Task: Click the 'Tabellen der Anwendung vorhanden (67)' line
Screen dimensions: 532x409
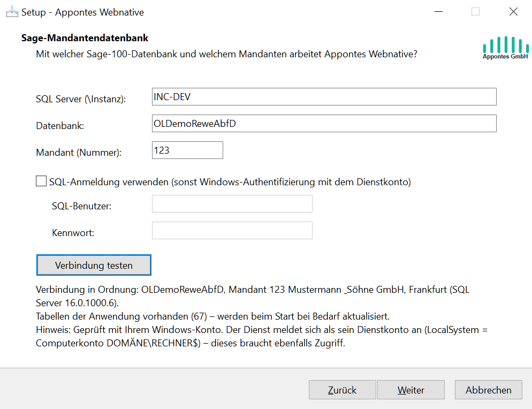Action: (x=212, y=316)
